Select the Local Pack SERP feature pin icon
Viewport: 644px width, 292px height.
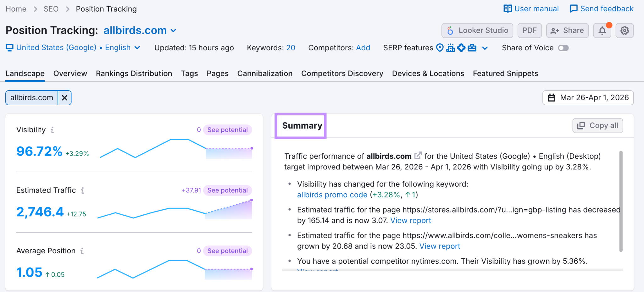coord(440,48)
